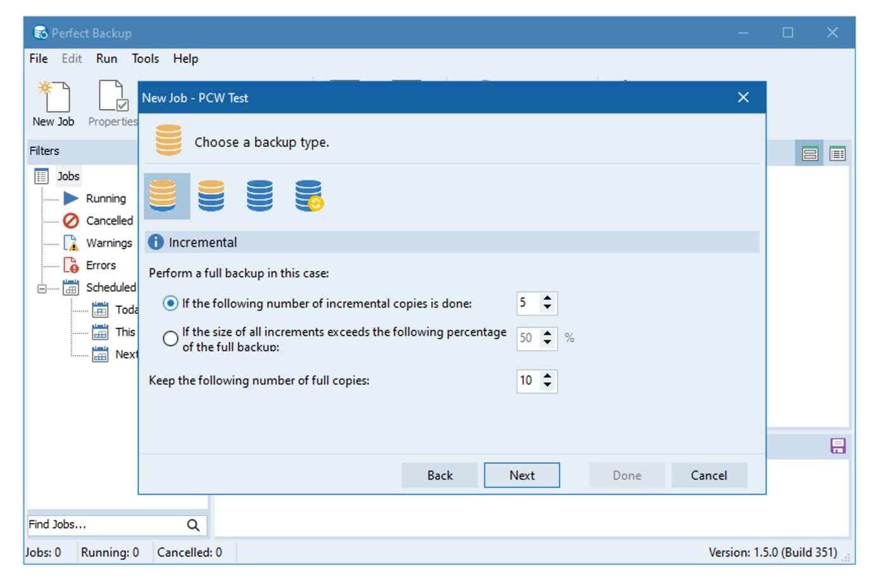871x588 pixels.
Task: Select the first yellow backup type icon
Action: pyautogui.click(x=166, y=195)
